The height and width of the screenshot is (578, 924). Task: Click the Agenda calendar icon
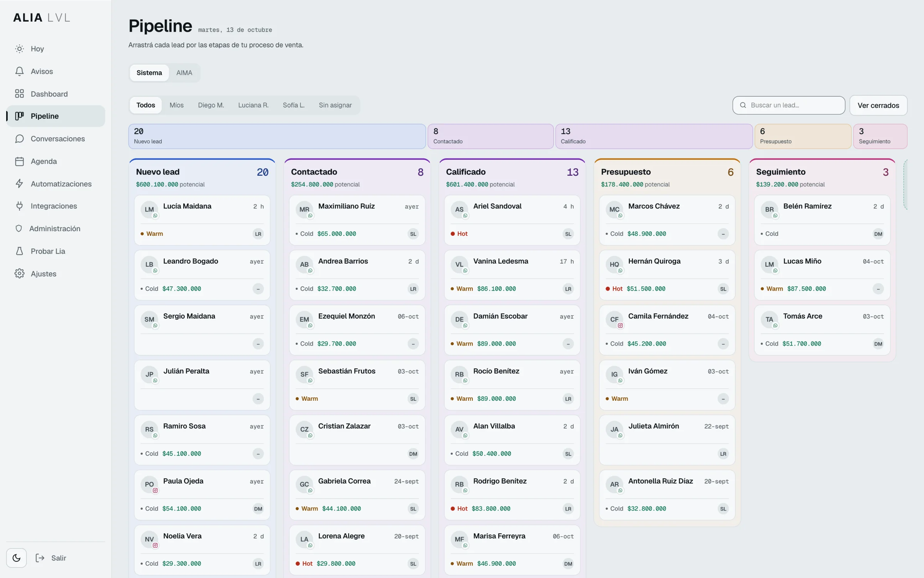tap(19, 161)
